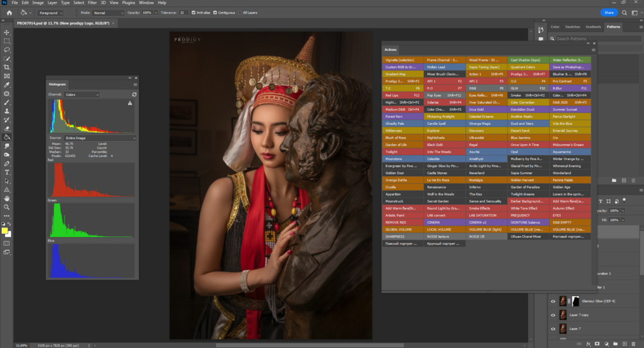Open the Histogram Channel dropdown

pos(81,94)
